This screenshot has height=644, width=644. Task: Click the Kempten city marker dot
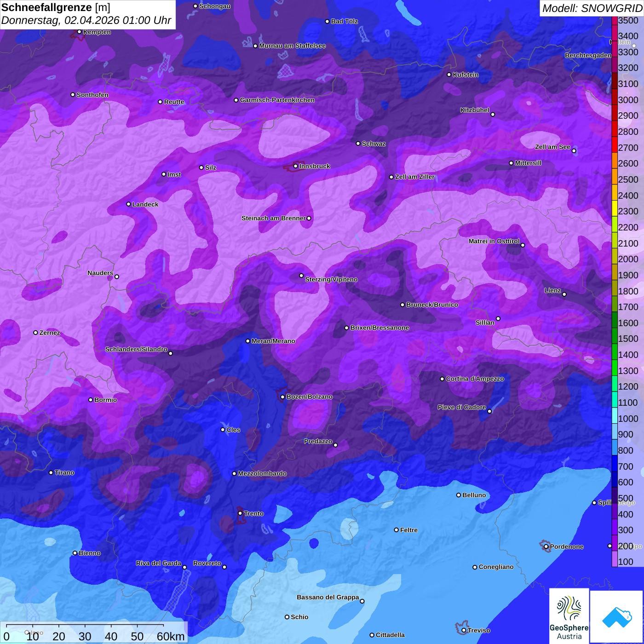pos(79,32)
